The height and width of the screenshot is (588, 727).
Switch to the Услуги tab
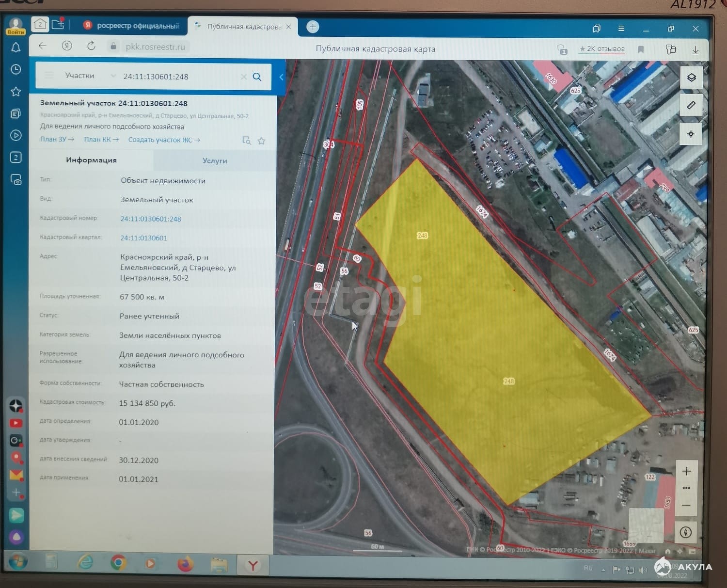215,160
